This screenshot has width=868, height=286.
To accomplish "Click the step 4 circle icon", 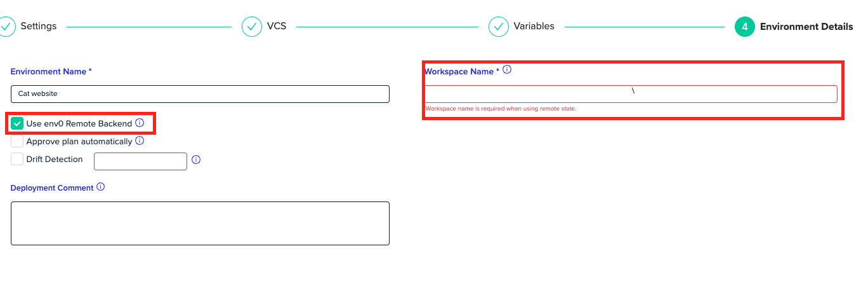I will pyautogui.click(x=745, y=27).
